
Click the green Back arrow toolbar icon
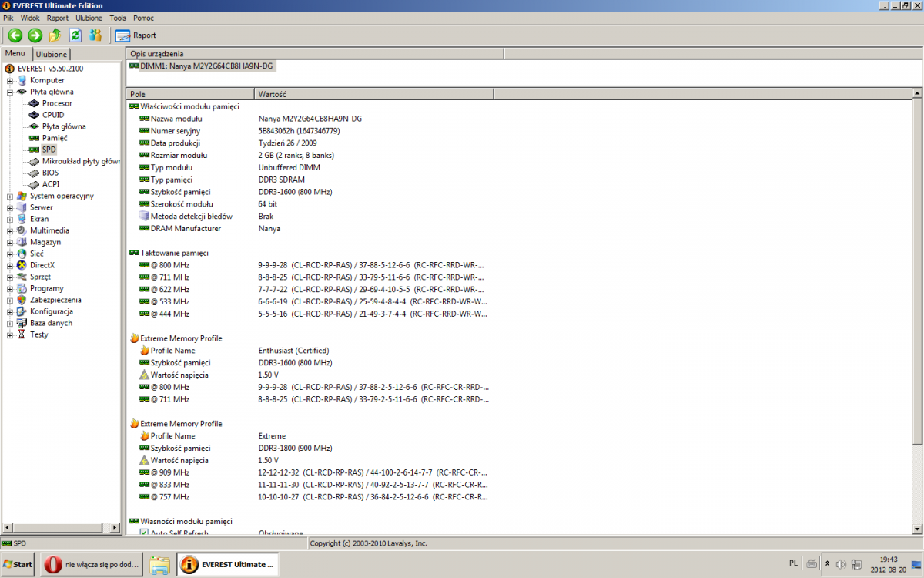pos(15,35)
